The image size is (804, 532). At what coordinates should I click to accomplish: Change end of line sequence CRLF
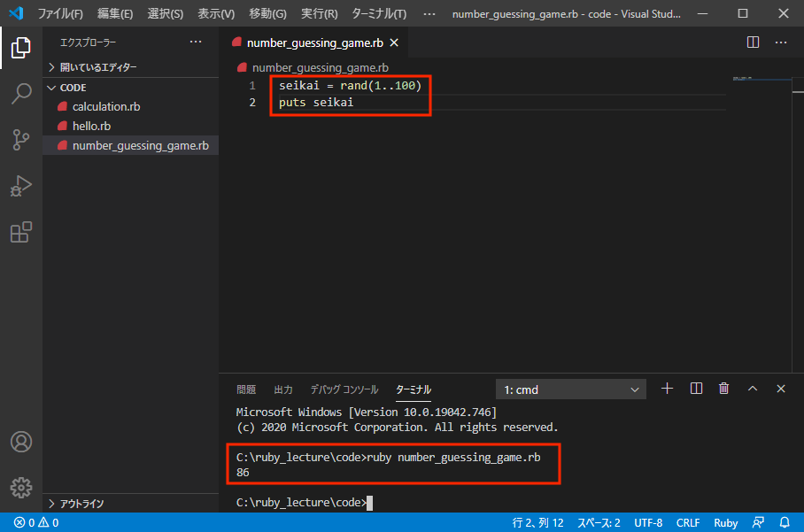(x=688, y=522)
